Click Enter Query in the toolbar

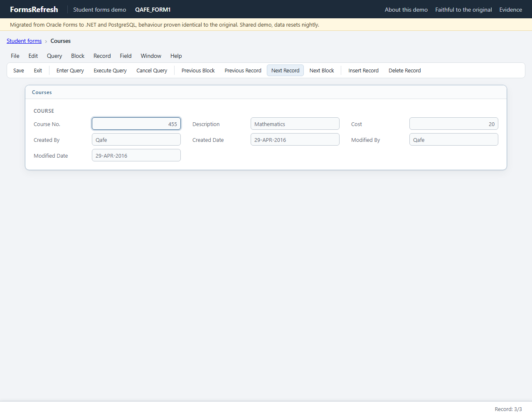click(70, 70)
